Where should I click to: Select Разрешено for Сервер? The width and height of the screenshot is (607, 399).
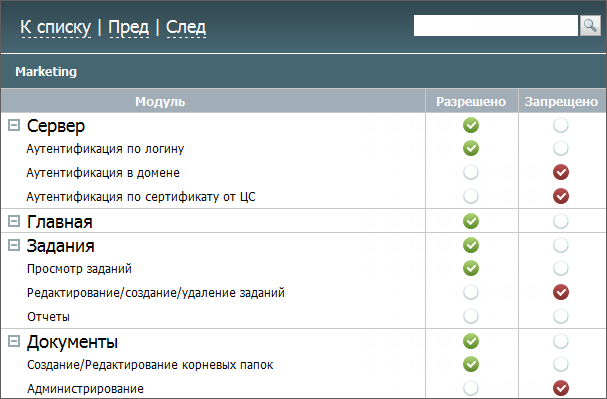pos(471,125)
